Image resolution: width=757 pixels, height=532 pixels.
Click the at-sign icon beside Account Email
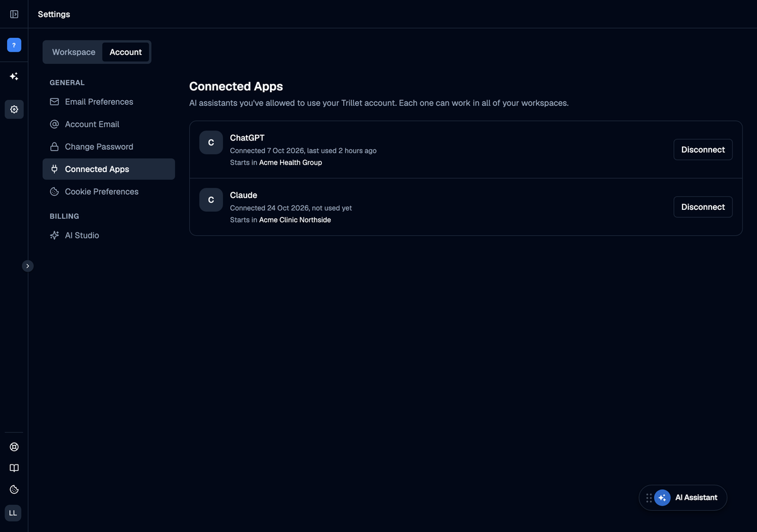[54, 124]
